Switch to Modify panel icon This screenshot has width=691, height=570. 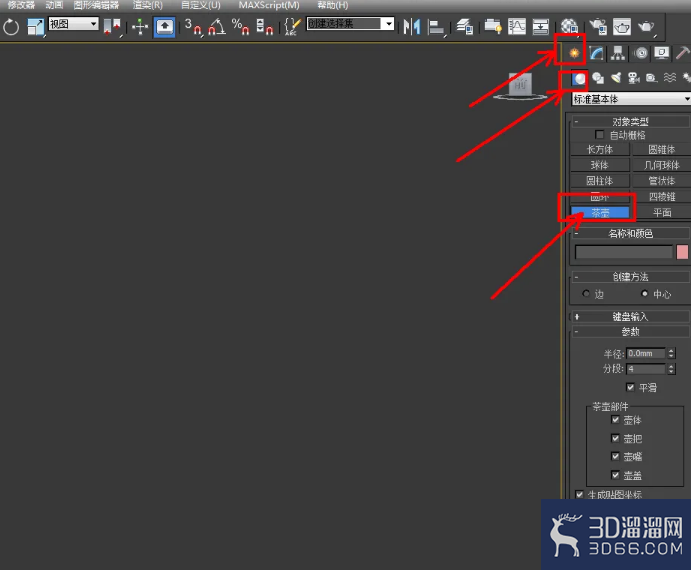pos(596,53)
